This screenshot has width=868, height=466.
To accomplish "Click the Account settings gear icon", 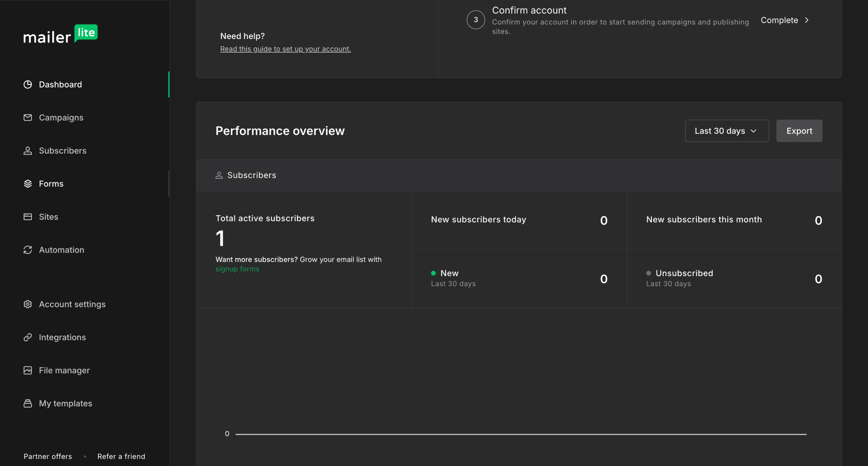I will 28,304.
